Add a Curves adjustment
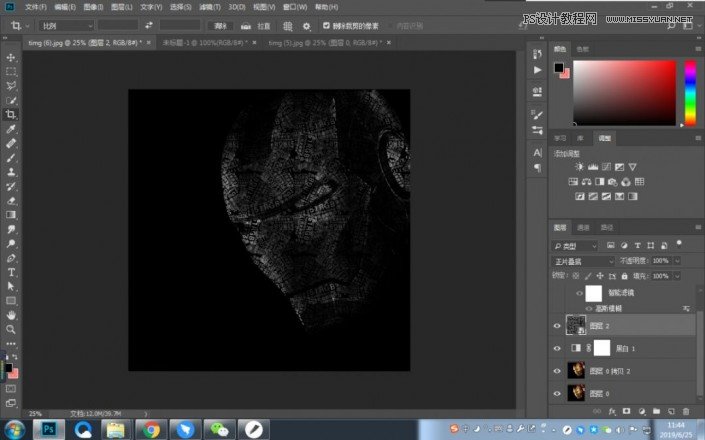Image resolution: width=705 pixels, height=440 pixels. (606, 167)
